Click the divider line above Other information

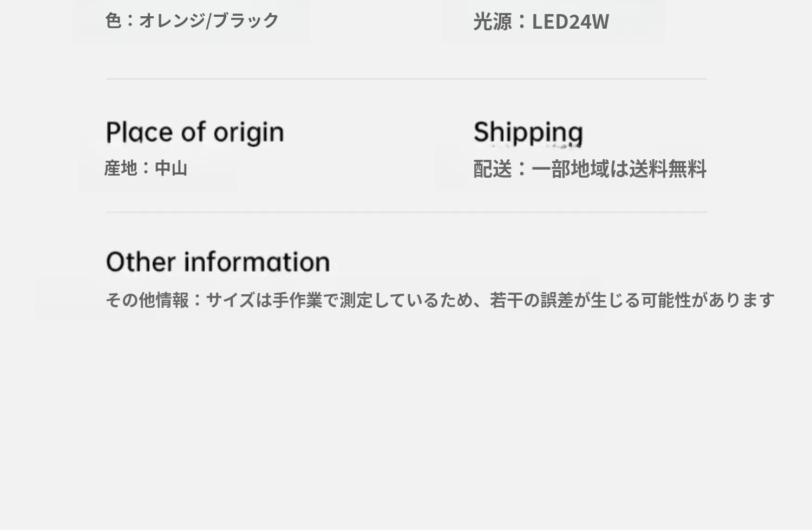406,212
